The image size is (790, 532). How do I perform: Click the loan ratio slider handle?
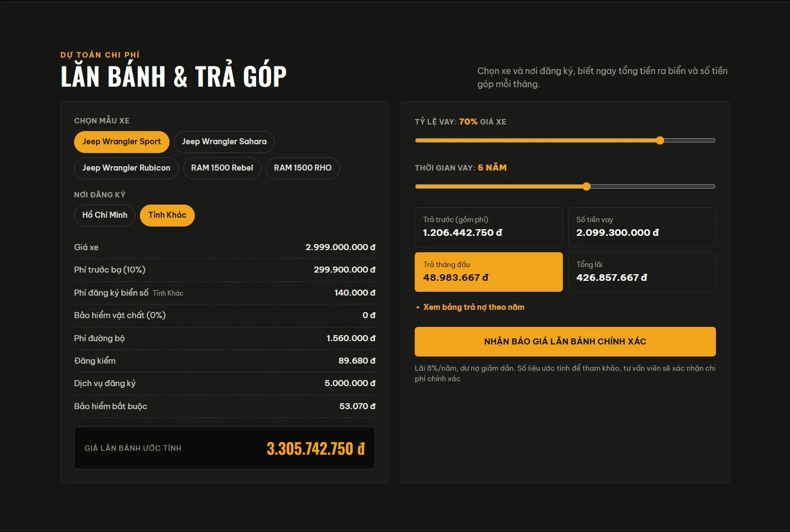660,140
